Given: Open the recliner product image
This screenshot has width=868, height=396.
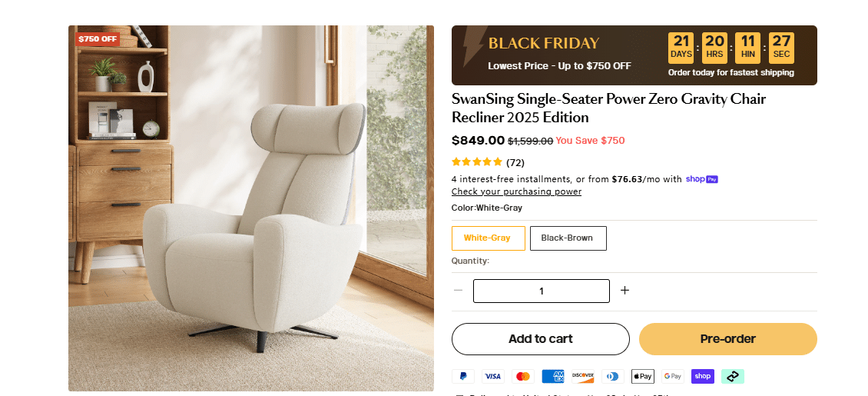Looking at the screenshot, I should (251, 208).
